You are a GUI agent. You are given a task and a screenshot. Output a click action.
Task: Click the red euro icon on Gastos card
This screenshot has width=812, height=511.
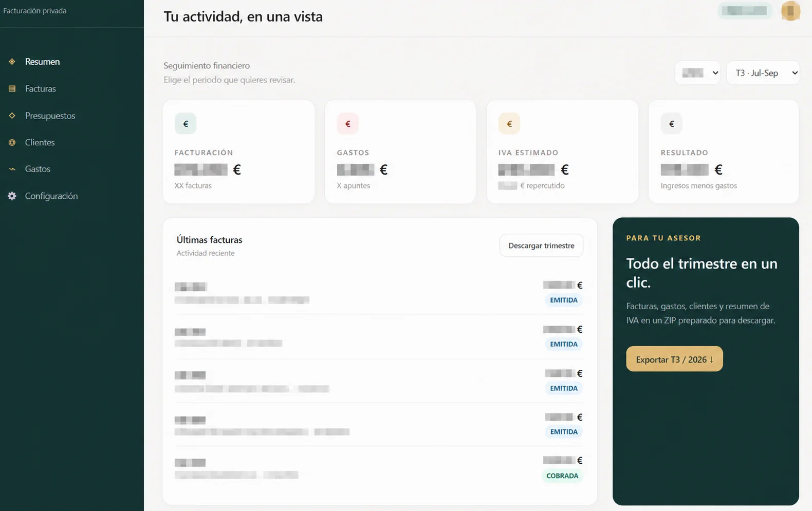point(348,124)
